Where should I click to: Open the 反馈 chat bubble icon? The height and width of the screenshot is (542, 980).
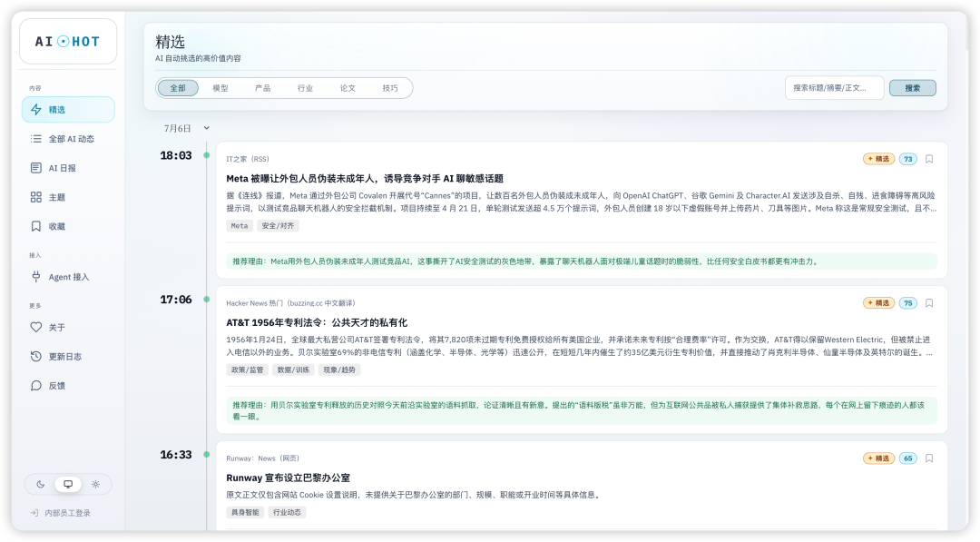click(x=36, y=386)
